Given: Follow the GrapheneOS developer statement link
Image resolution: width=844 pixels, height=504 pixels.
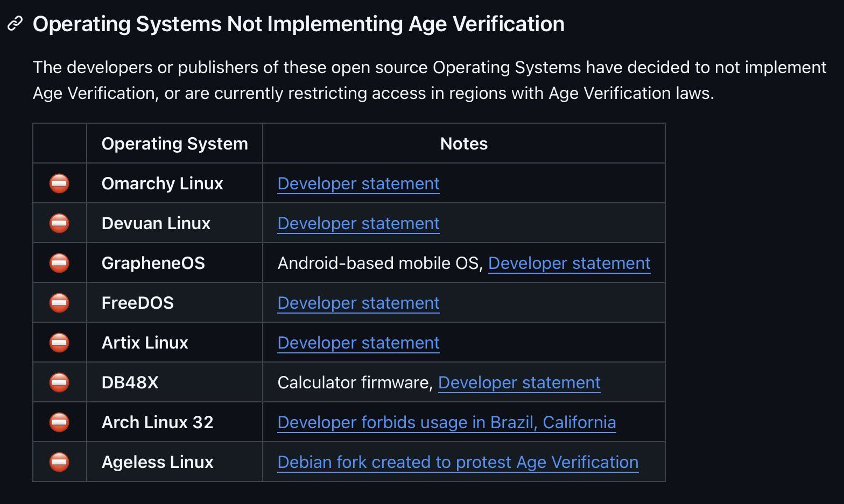Looking at the screenshot, I should pos(569,264).
